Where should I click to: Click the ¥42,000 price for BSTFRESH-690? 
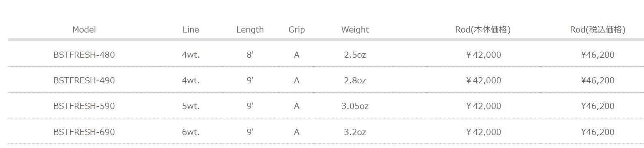click(x=483, y=132)
